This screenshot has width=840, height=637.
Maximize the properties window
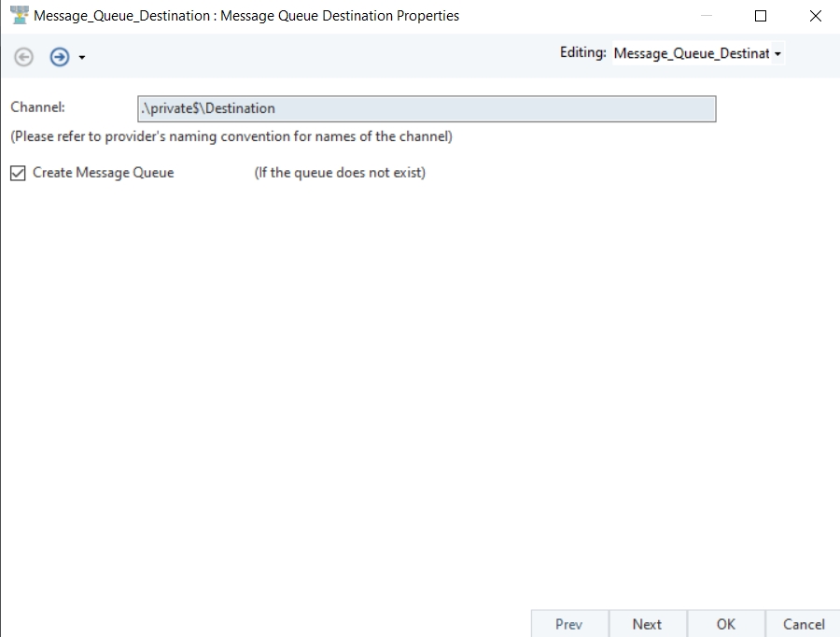[x=760, y=16]
